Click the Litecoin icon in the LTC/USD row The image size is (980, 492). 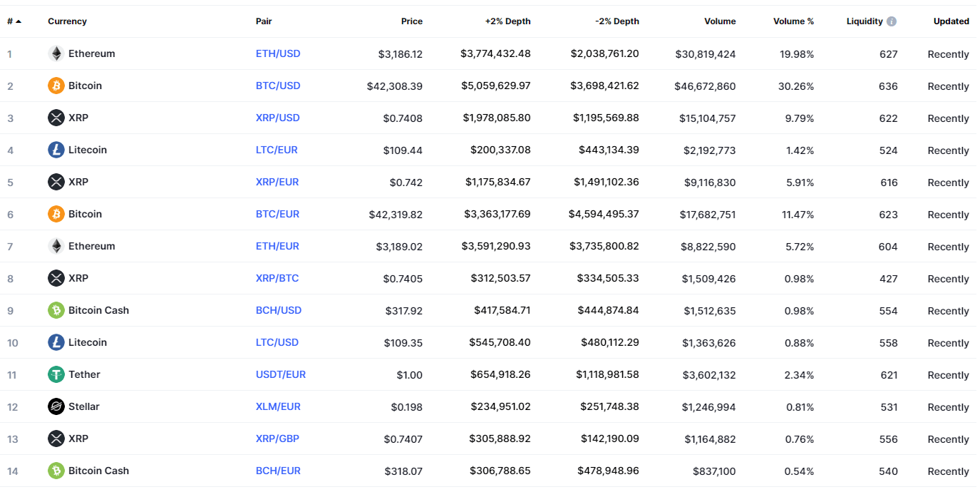[56, 342]
